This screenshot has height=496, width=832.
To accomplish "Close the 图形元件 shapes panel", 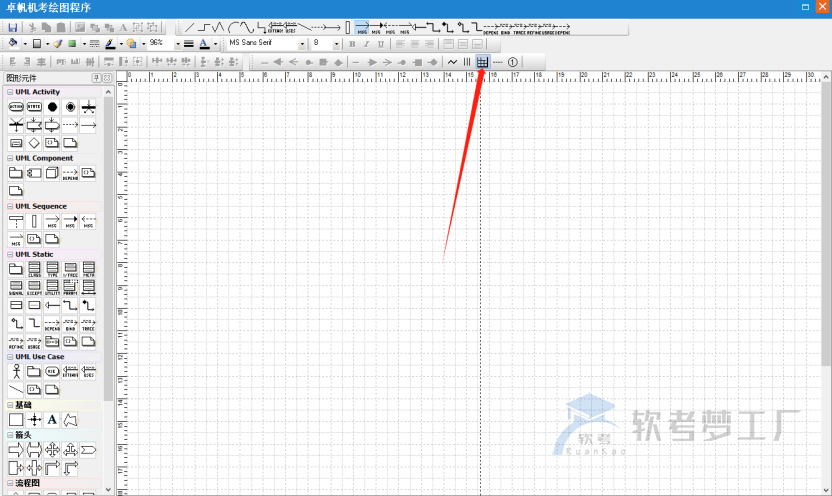I will click(107, 77).
